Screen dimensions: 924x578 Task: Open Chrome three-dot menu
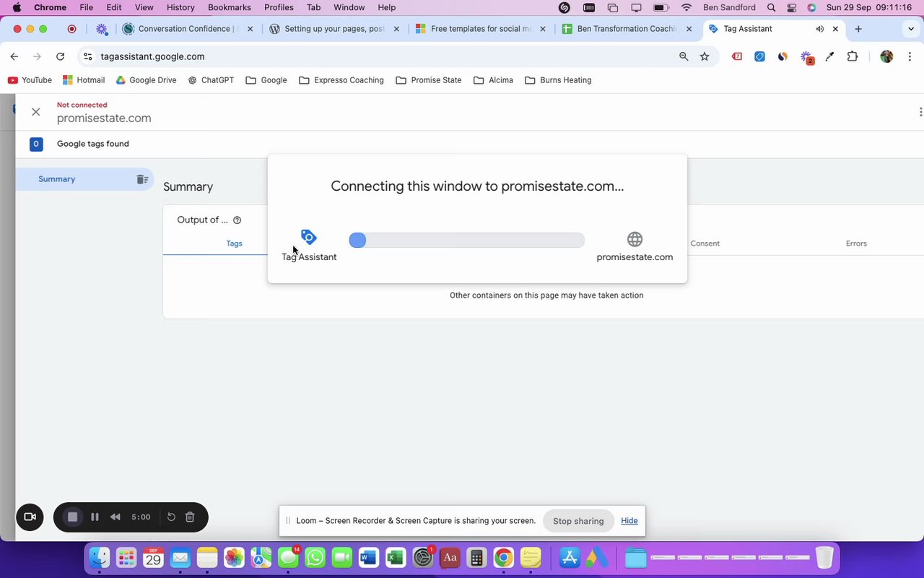(x=909, y=56)
